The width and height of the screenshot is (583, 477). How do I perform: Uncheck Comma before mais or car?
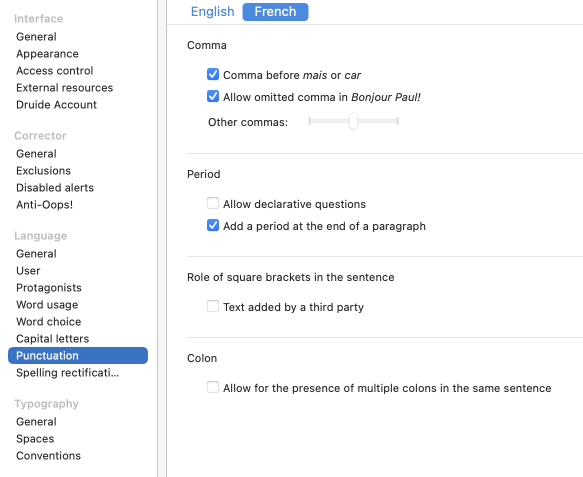(x=213, y=74)
